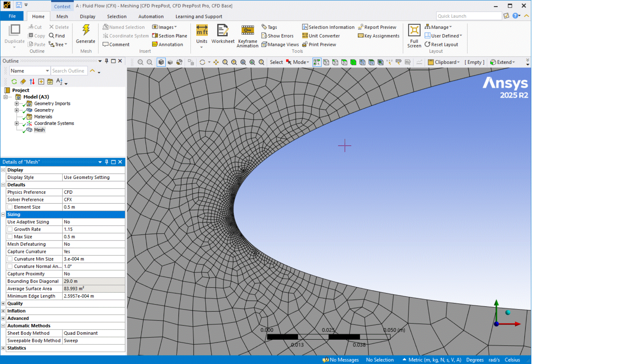Collapse the Model (A3) tree node
The width and height of the screenshot is (633, 364).
coord(5,97)
